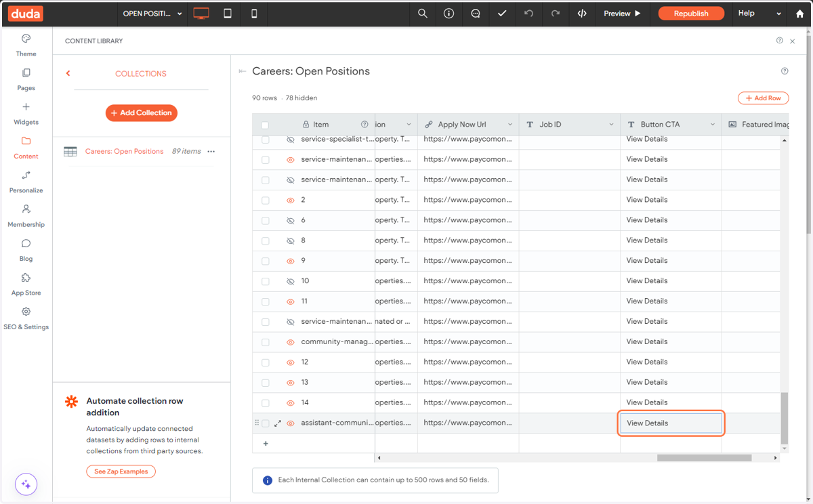Screen dimensions: 813x504
Task: Switch to desktop view
Action: tap(201, 14)
